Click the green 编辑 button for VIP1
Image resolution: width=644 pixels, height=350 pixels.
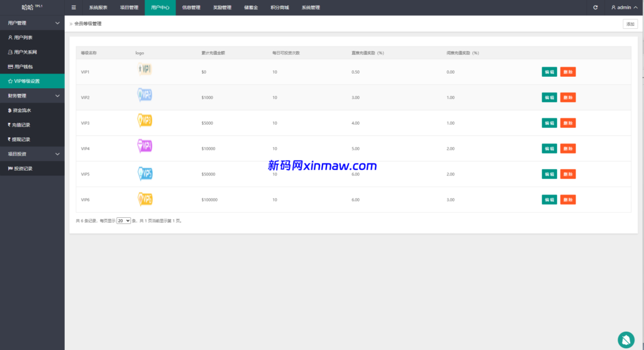point(549,72)
